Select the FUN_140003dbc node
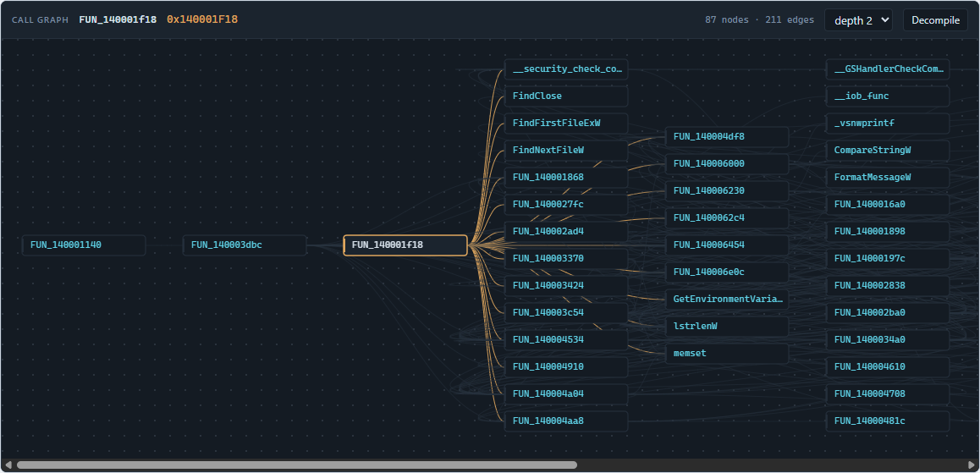The image size is (980, 473). coord(245,245)
